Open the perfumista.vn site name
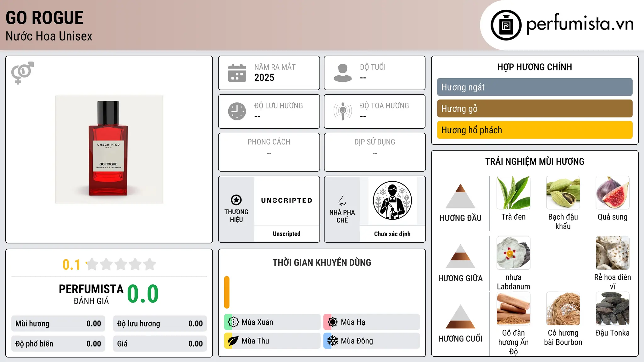Viewport: 644px width, 362px height. tap(580, 24)
